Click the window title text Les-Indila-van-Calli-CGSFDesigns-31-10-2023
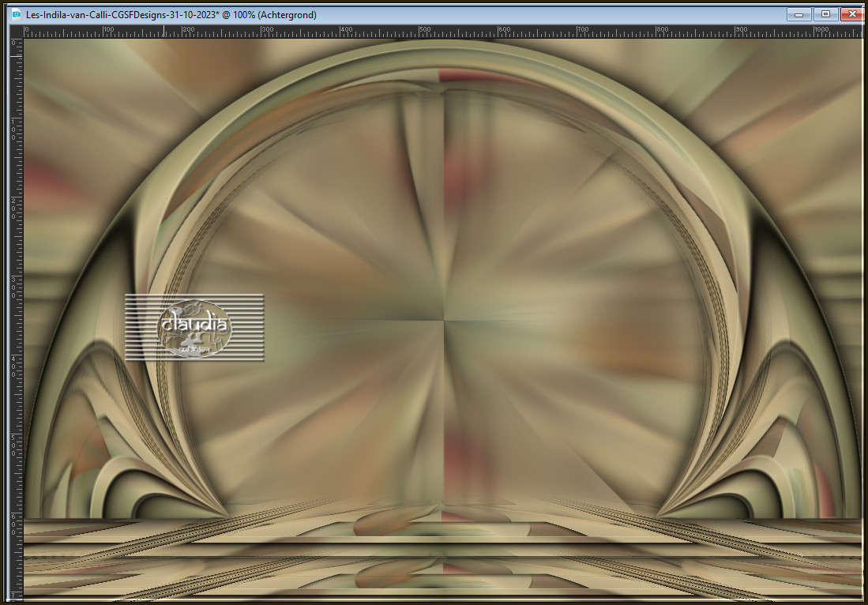Image resolution: width=868 pixels, height=605 pixels. (x=121, y=15)
